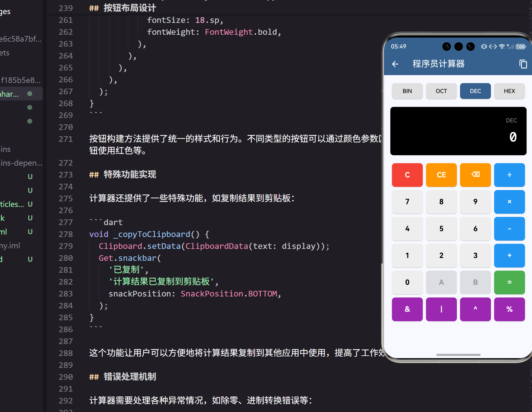Tap the copy-to-clipboard icon in calculator header
The height and width of the screenshot is (412, 532).
coord(523,64)
